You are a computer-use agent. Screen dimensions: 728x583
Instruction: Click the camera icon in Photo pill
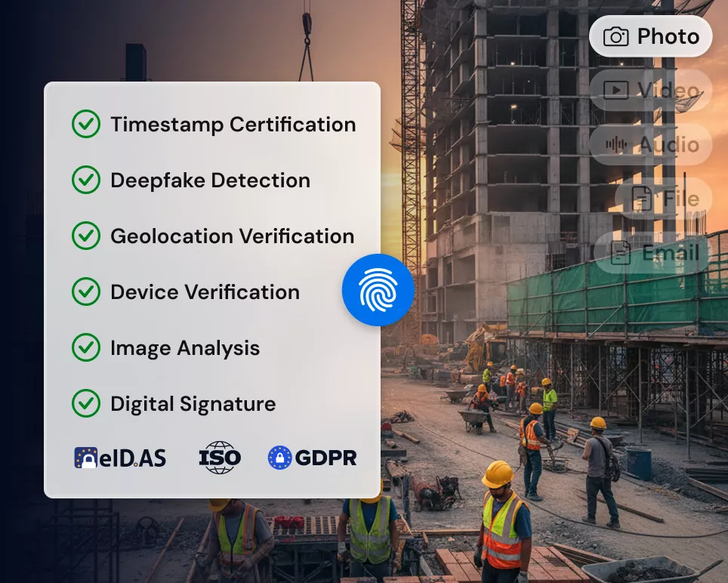(616, 36)
